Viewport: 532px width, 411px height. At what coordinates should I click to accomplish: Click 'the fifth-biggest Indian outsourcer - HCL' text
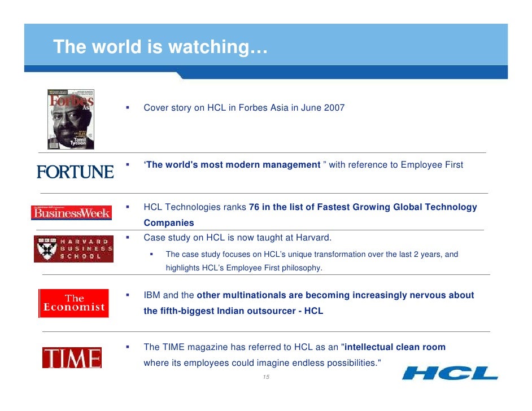click(233, 311)
